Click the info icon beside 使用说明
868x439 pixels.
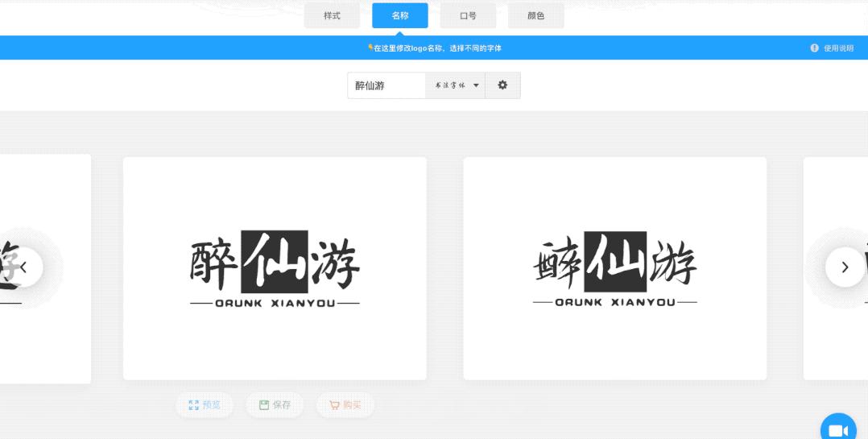[814, 48]
